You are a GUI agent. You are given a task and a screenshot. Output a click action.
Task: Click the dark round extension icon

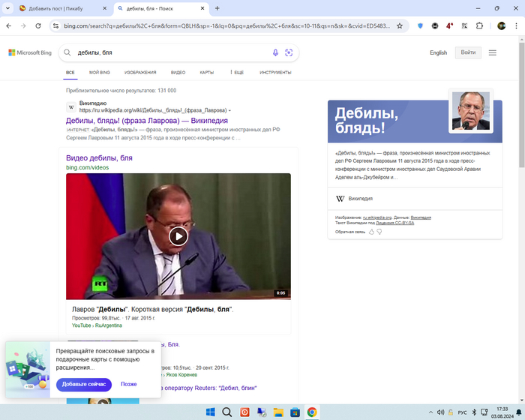[435, 25]
